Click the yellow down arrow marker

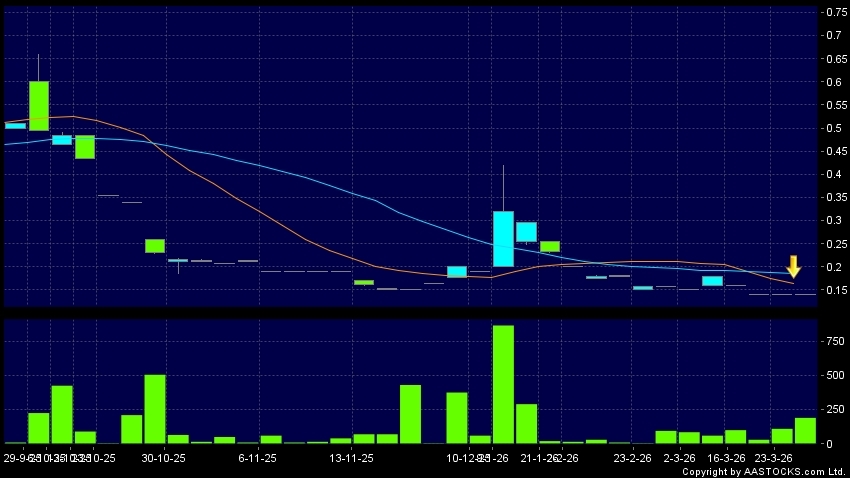pos(793,267)
